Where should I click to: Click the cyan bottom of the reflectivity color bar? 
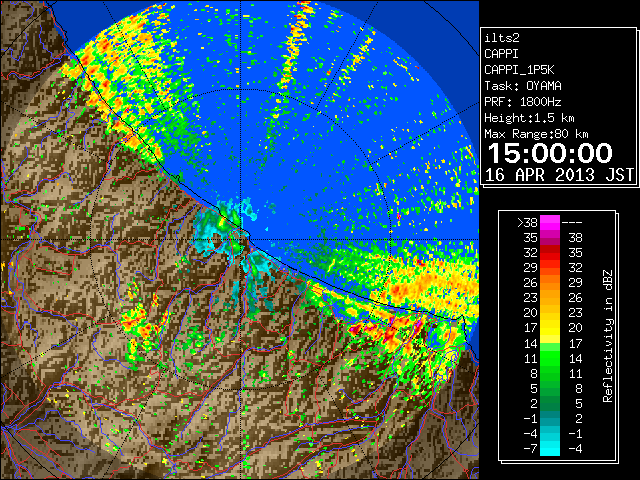[550, 448]
